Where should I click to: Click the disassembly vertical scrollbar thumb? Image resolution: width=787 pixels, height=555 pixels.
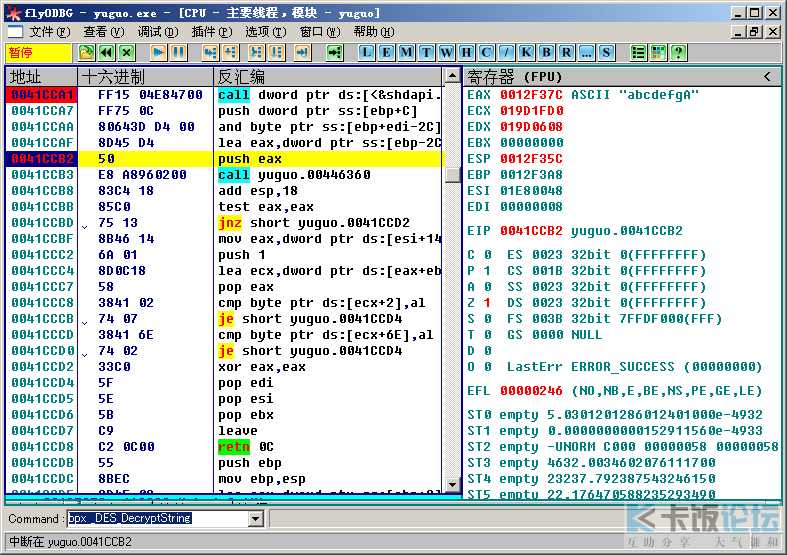pyautogui.click(x=452, y=175)
